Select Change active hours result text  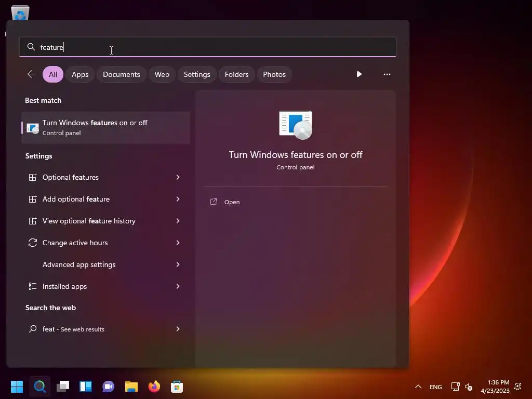point(75,243)
